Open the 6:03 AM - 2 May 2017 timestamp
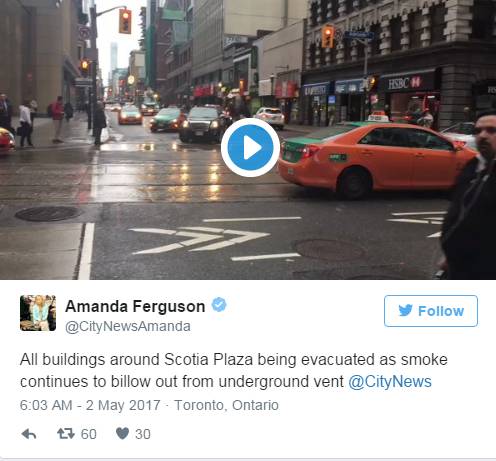Viewport: 496px width, 461px height. (90, 405)
